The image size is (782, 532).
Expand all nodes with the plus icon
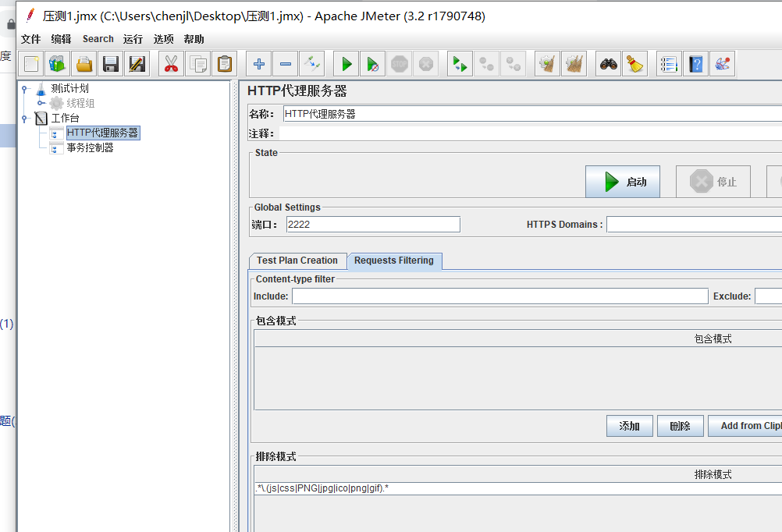tap(259, 64)
